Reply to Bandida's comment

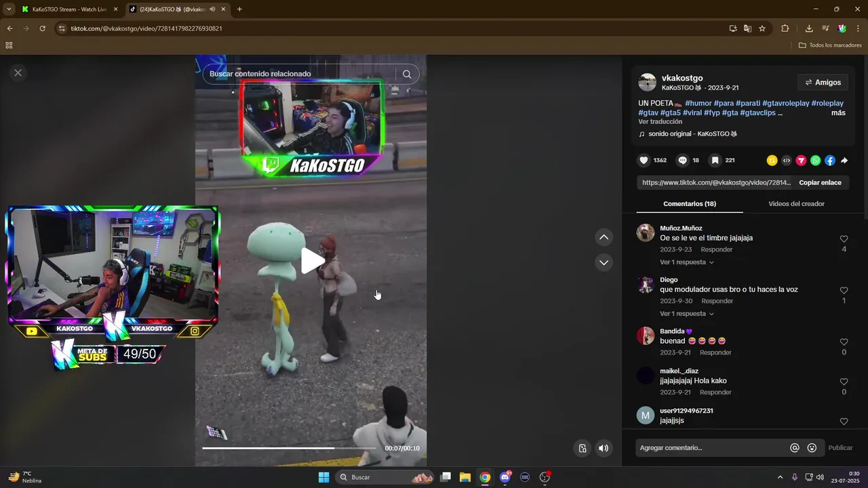click(x=715, y=352)
